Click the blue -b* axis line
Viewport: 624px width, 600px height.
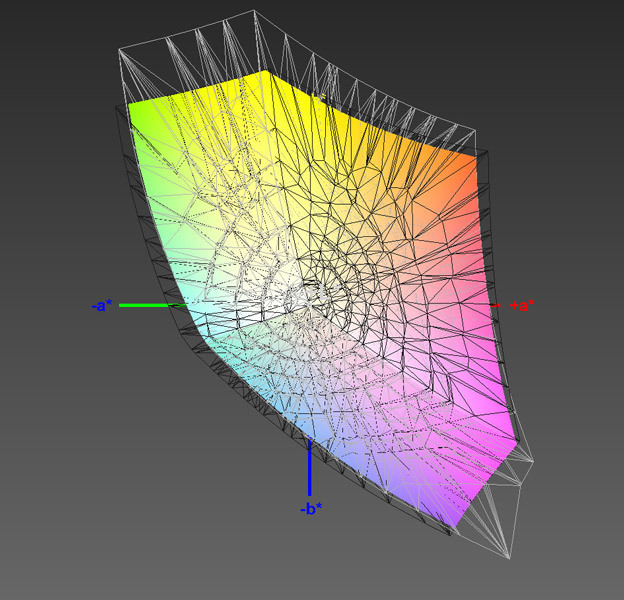tap(310, 467)
